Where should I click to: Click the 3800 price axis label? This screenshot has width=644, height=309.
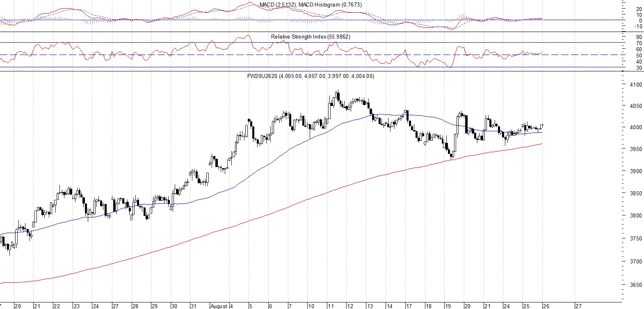coord(636,215)
